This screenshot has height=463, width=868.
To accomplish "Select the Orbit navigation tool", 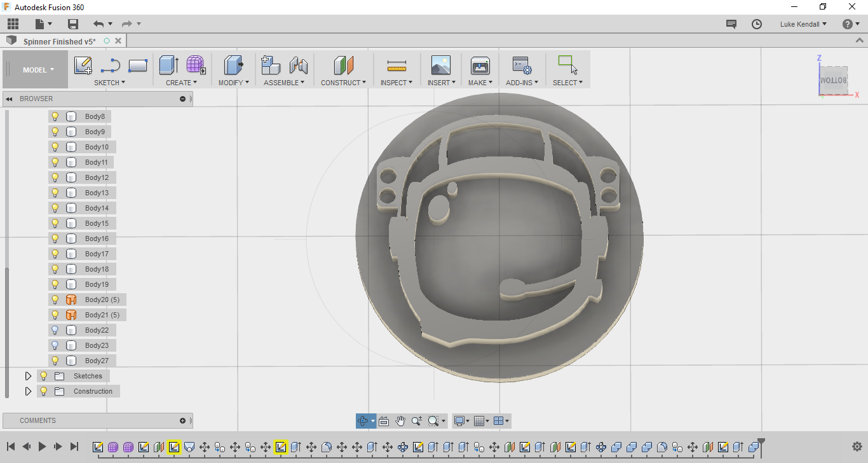I will (363, 421).
